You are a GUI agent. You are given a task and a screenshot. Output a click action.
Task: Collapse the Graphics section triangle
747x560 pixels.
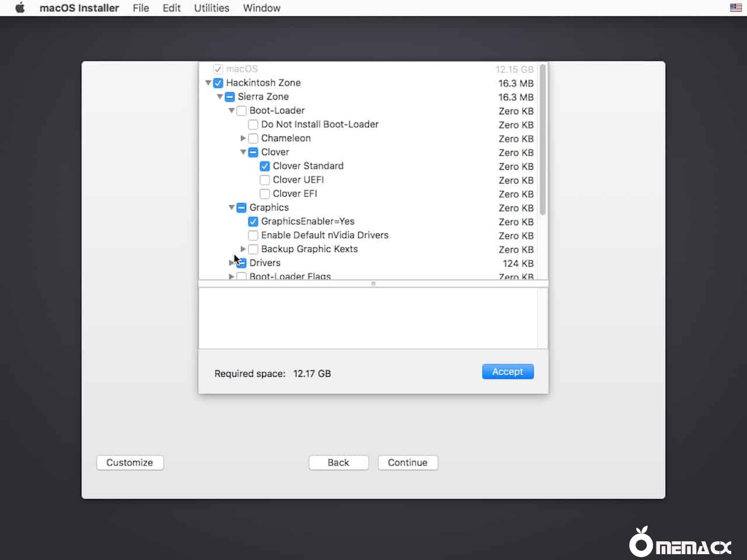(x=232, y=208)
